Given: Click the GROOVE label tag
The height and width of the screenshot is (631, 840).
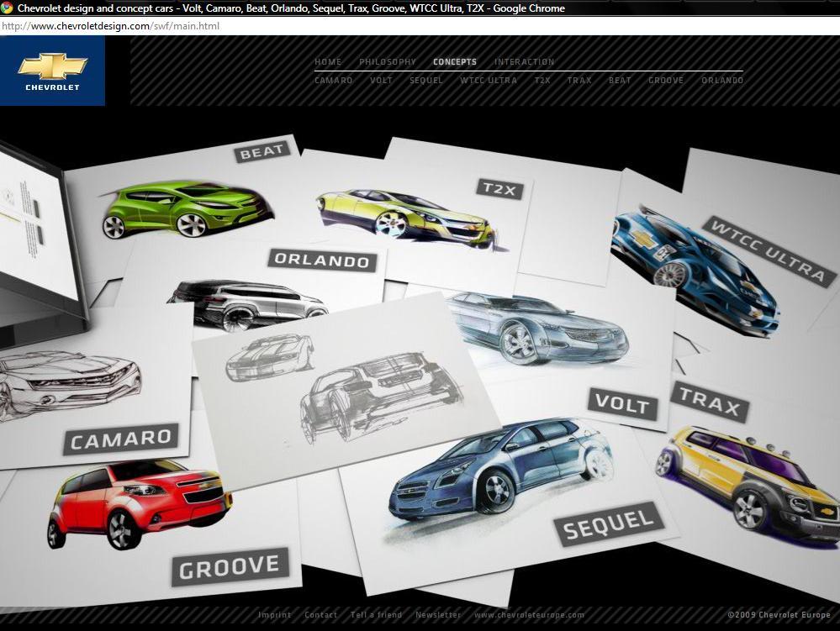Looking at the screenshot, I should [x=230, y=567].
